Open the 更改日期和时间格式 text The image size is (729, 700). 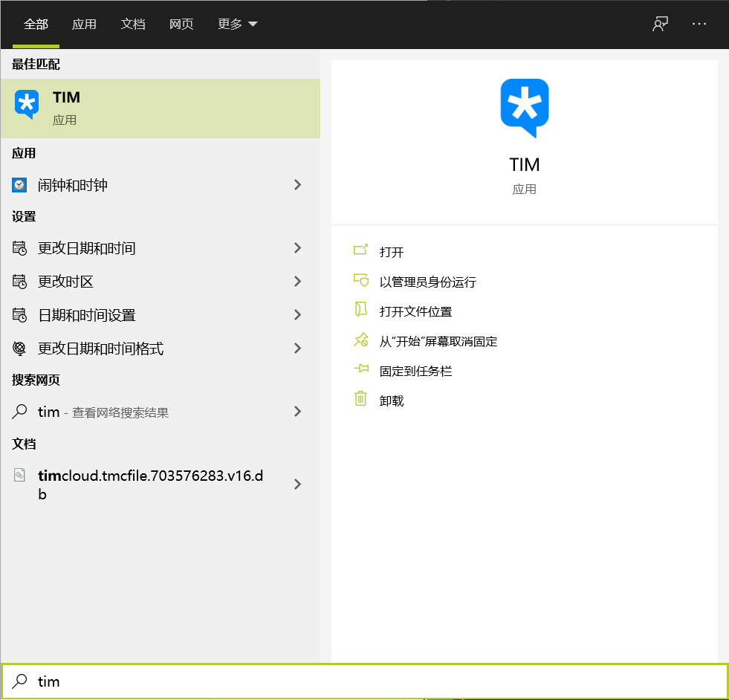click(100, 349)
